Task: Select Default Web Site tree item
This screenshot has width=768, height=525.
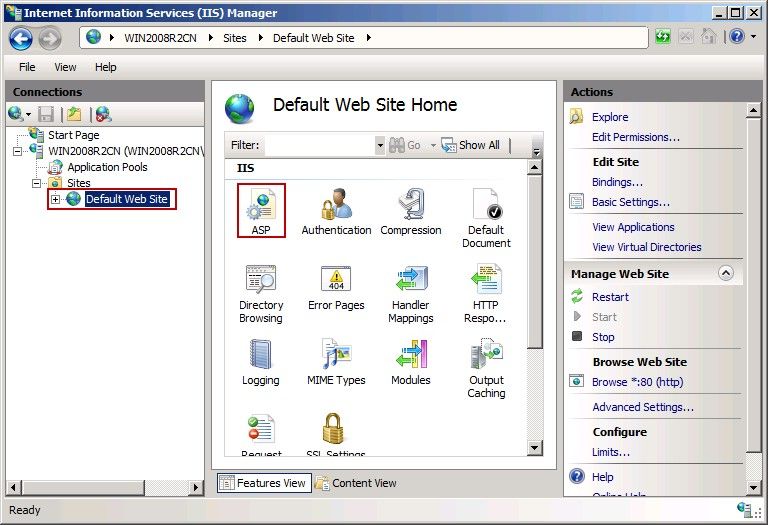Action: click(127, 199)
